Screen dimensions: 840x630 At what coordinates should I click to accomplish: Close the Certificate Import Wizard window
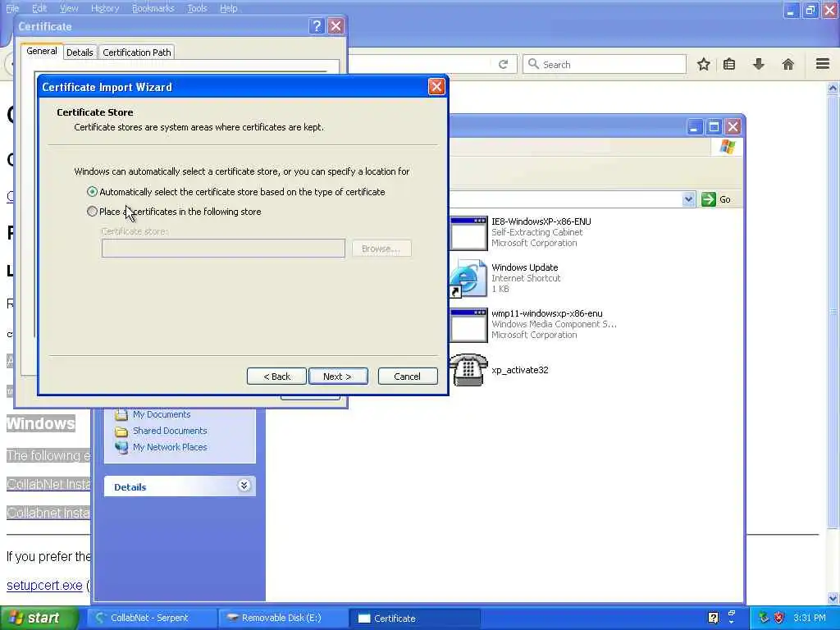(x=436, y=87)
